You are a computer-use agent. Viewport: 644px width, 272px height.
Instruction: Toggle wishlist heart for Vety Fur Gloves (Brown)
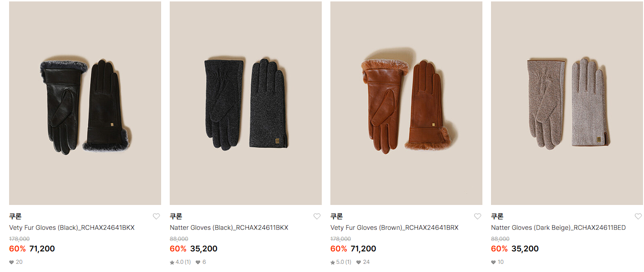pos(478,216)
